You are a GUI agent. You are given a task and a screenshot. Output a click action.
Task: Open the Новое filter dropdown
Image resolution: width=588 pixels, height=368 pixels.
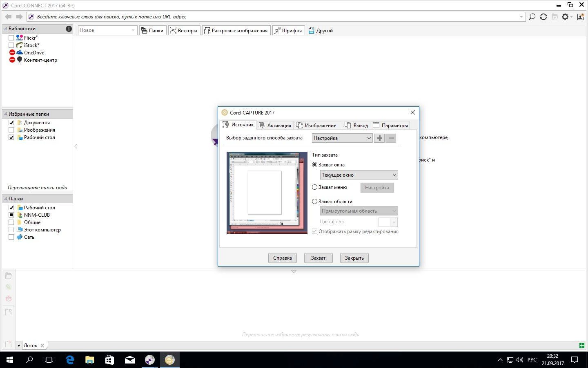pos(107,30)
